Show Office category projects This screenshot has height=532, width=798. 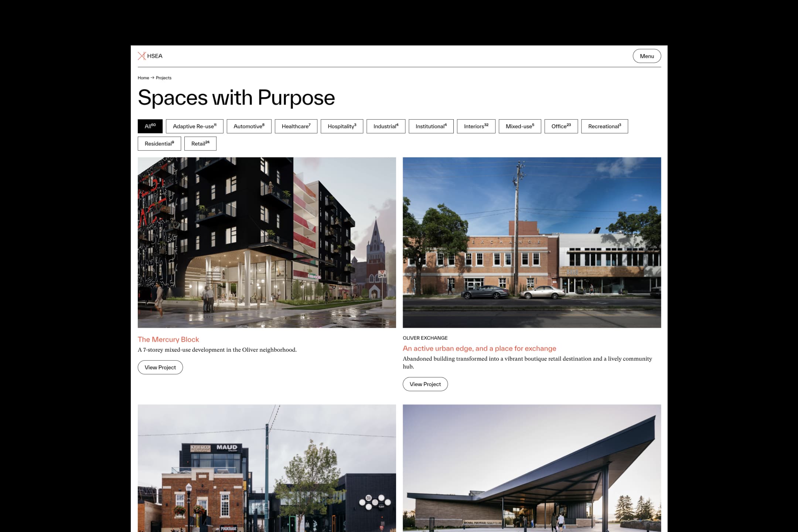pyautogui.click(x=561, y=126)
